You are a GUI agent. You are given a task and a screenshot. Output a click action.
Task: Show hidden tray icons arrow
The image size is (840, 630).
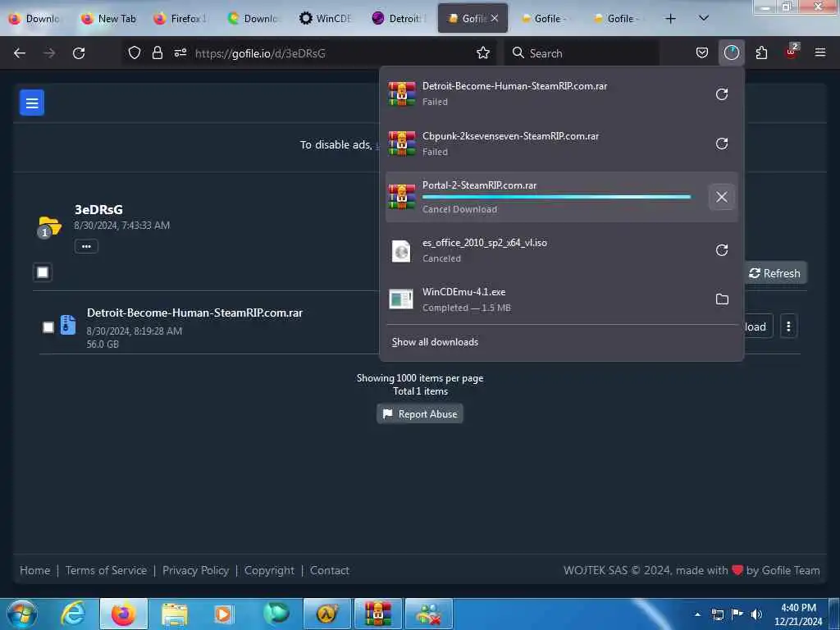pyautogui.click(x=697, y=614)
